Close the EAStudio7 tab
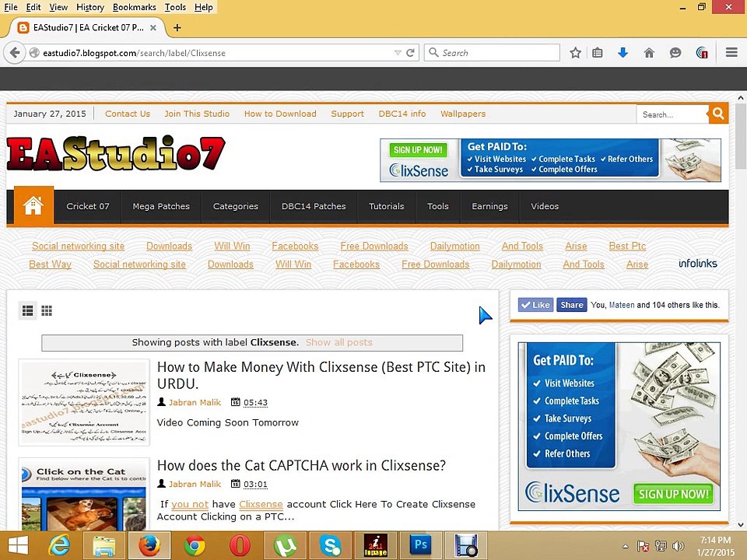This screenshot has height=560, width=747. (x=153, y=28)
